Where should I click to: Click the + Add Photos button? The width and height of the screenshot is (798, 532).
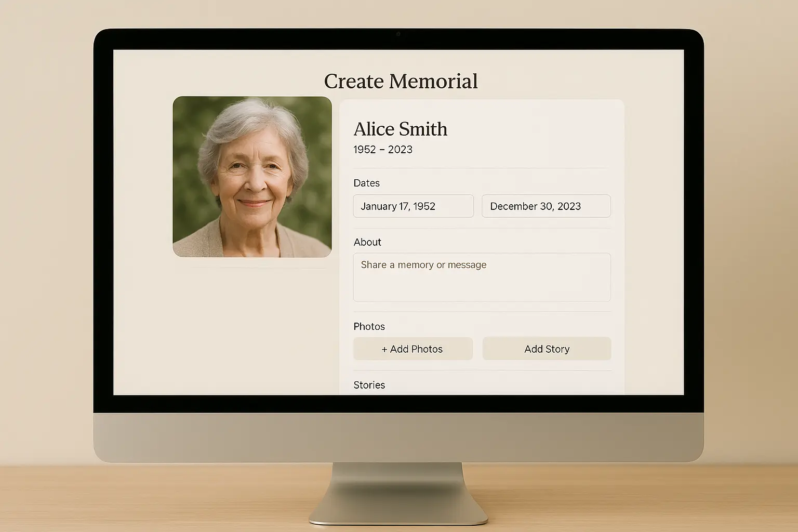coord(413,349)
